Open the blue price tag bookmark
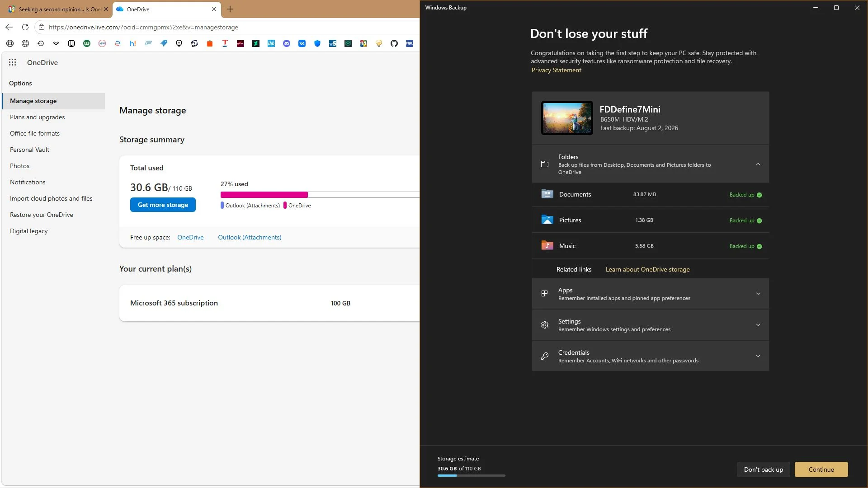868x488 pixels. click(x=164, y=43)
